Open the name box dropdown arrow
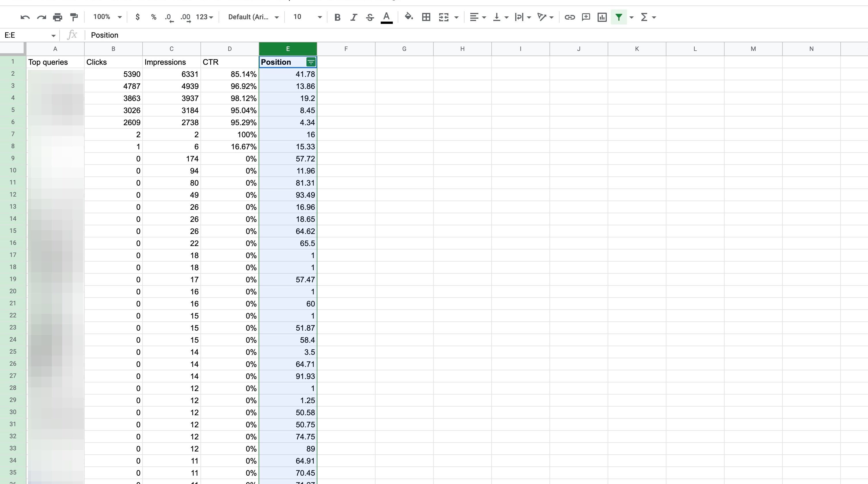The image size is (868, 484). [x=53, y=35]
